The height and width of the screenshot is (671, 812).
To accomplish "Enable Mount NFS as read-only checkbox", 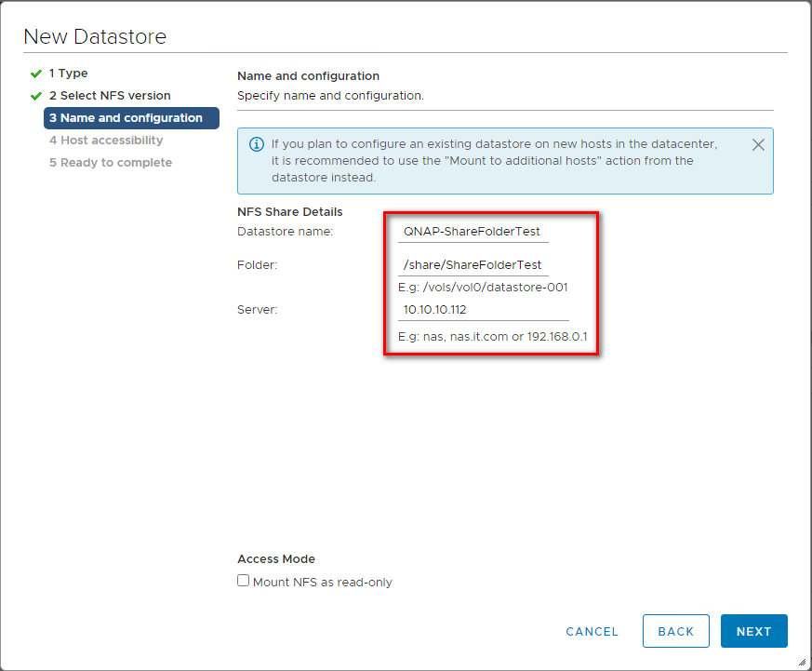I will coord(243,581).
